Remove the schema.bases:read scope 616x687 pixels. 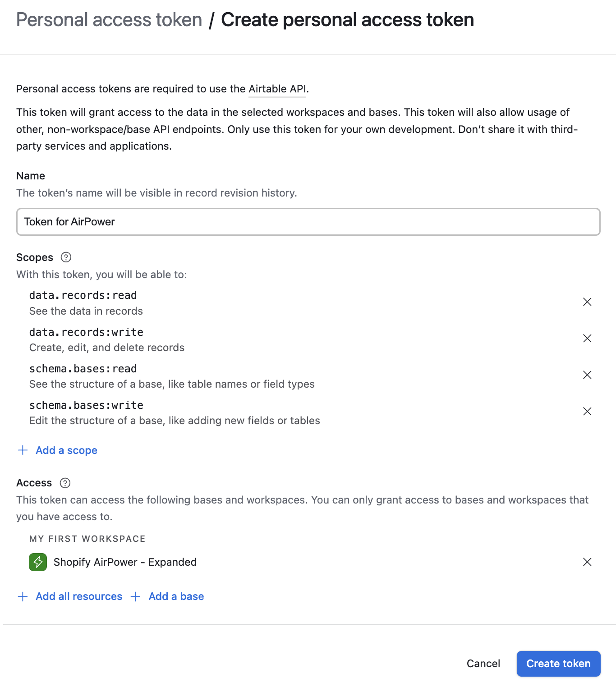(587, 375)
